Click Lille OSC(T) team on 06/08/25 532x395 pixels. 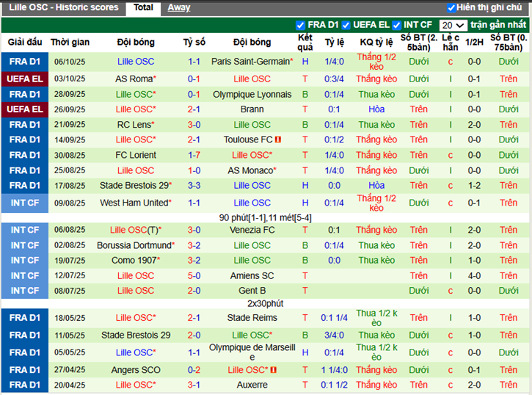pyautogui.click(x=136, y=230)
